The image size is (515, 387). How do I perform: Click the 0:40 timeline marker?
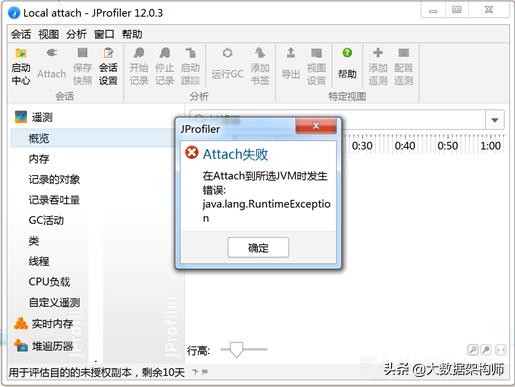click(405, 146)
